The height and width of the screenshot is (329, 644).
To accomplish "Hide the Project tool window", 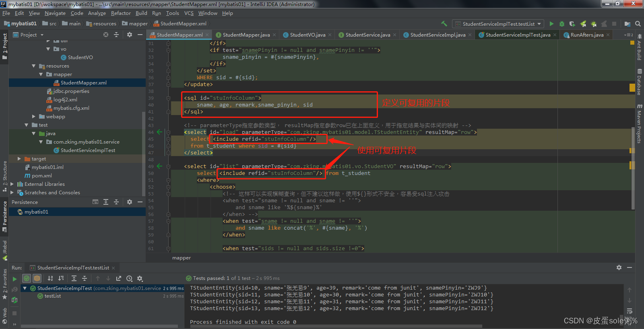I will pos(140,35).
